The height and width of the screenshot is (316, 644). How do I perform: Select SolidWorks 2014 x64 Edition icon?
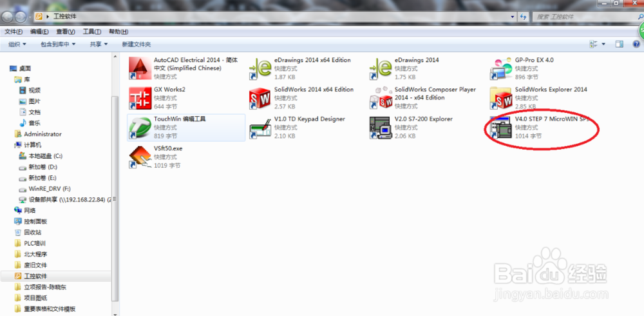[x=259, y=98]
